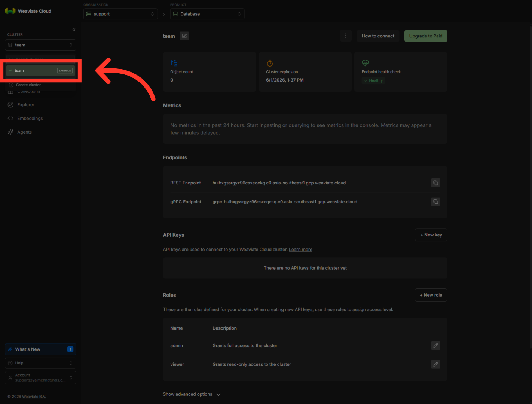
Task: Collapse the sidebar with the double-chevron icon
Action: click(x=74, y=30)
